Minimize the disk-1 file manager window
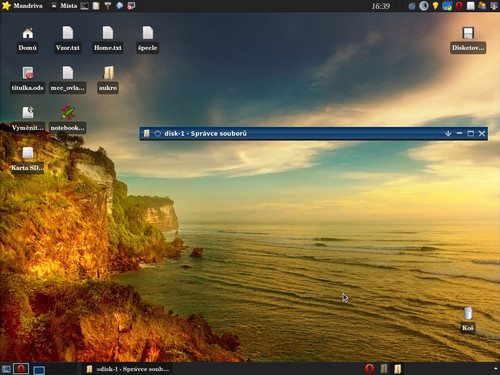500x375 pixels. click(x=459, y=133)
